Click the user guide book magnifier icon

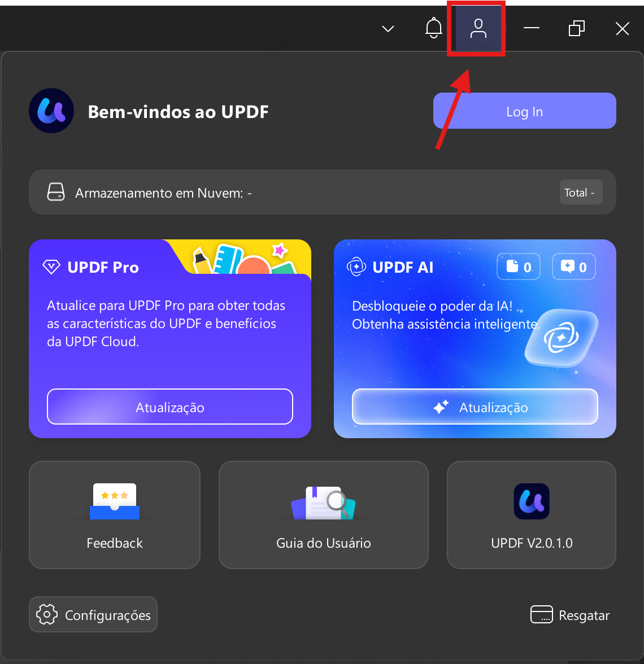point(323,503)
